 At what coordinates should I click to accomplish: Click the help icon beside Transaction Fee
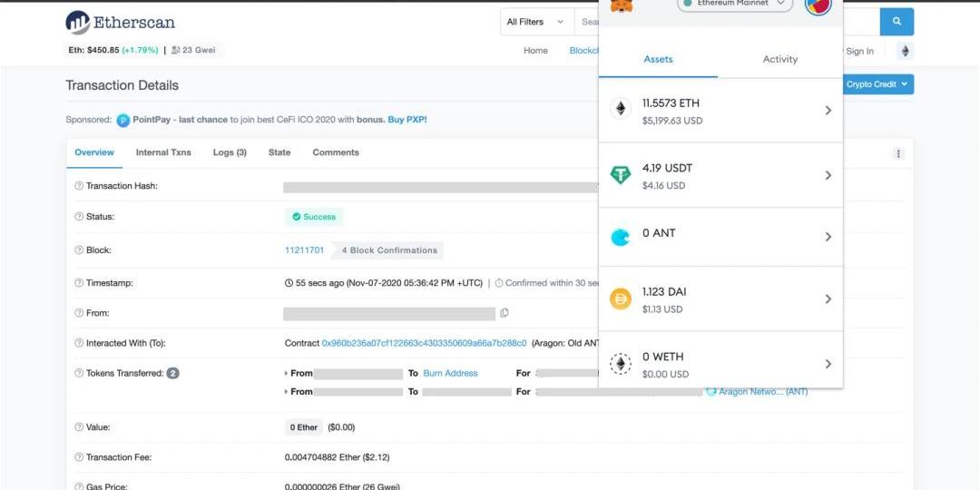pyautogui.click(x=79, y=457)
